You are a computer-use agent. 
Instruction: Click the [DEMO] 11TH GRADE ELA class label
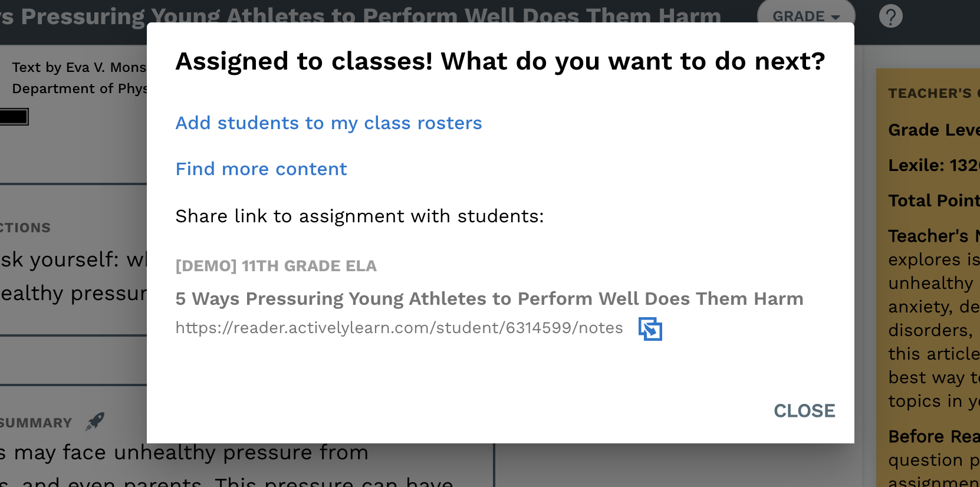(276, 266)
